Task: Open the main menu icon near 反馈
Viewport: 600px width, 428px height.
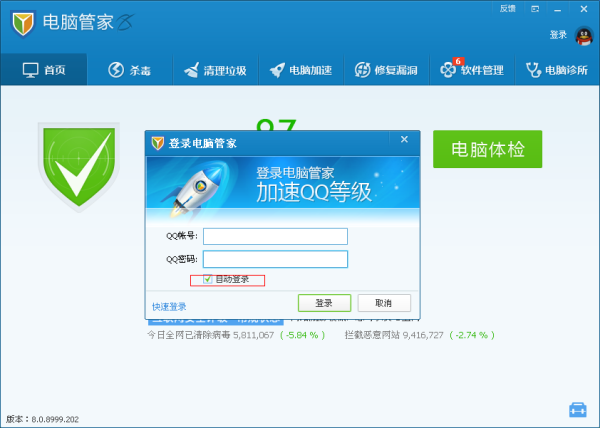Action: (x=535, y=9)
